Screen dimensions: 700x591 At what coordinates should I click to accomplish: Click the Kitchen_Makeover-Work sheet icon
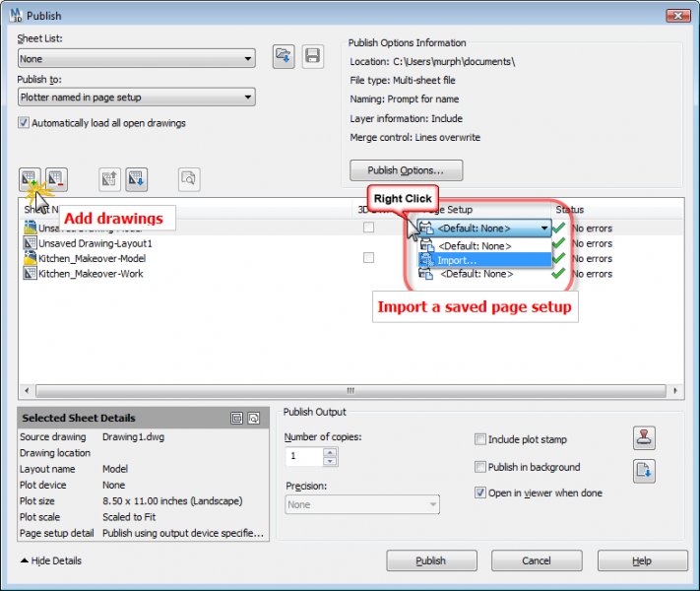tap(30, 274)
